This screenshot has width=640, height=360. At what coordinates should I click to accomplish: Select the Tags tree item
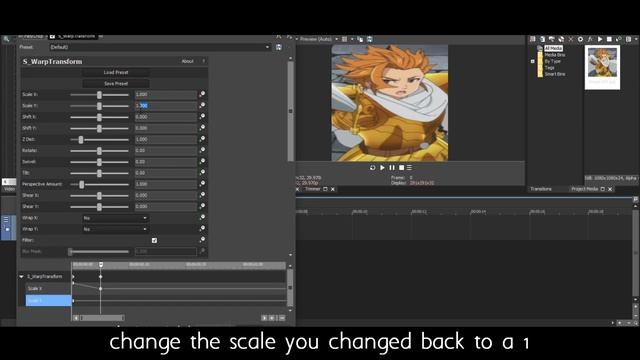point(549,68)
